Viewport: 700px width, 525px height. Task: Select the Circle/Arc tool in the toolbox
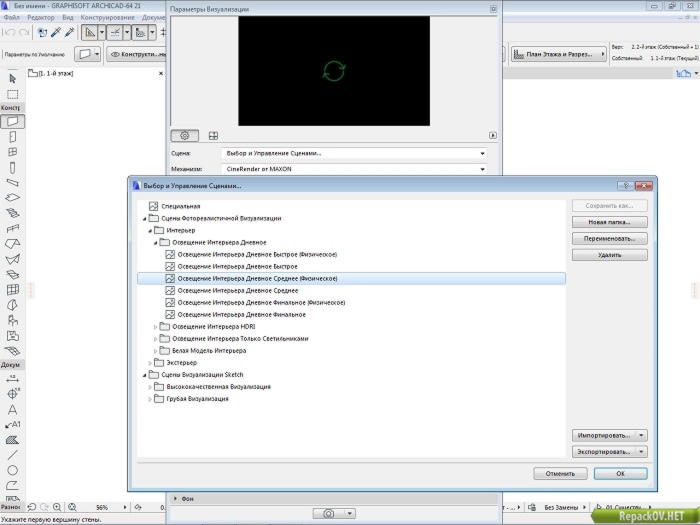click(x=12, y=470)
